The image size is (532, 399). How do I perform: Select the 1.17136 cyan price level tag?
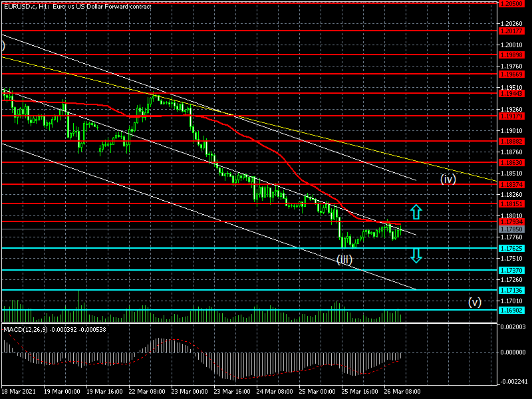[511, 290]
